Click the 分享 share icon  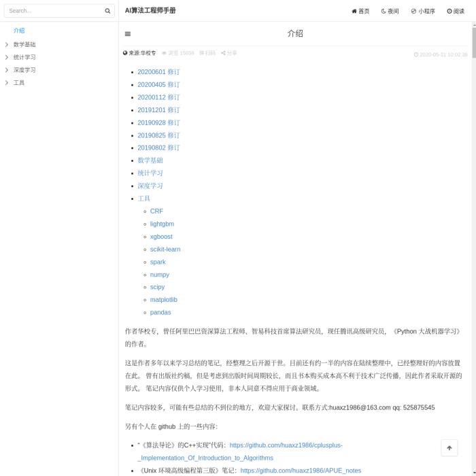[x=223, y=53]
